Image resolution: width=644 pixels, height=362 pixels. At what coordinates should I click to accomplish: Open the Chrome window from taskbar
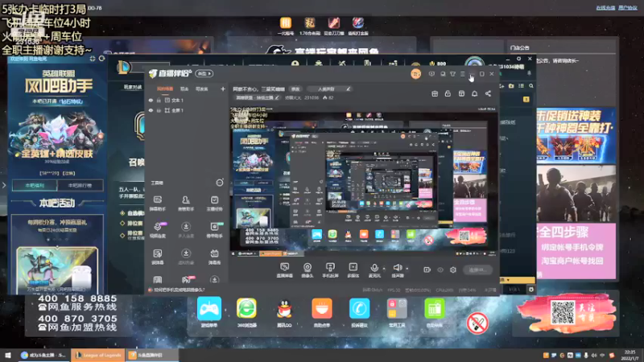coord(43,355)
